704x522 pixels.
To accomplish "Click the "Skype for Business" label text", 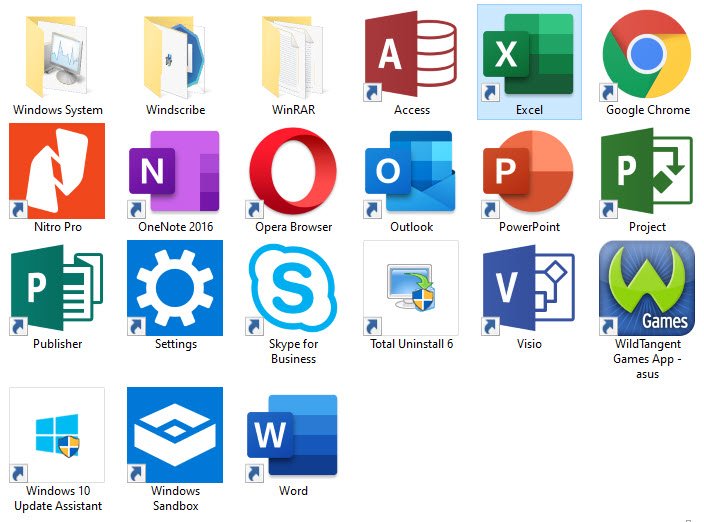I will [x=293, y=351].
